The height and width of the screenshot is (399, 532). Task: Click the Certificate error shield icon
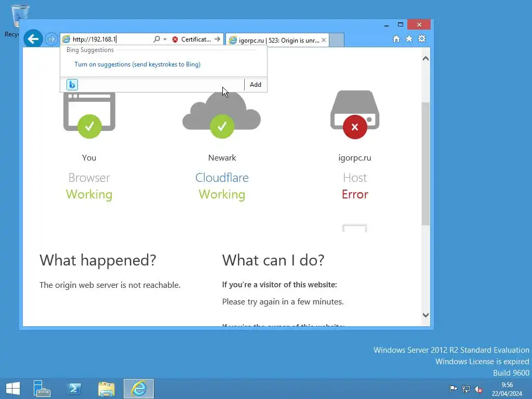point(175,39)
